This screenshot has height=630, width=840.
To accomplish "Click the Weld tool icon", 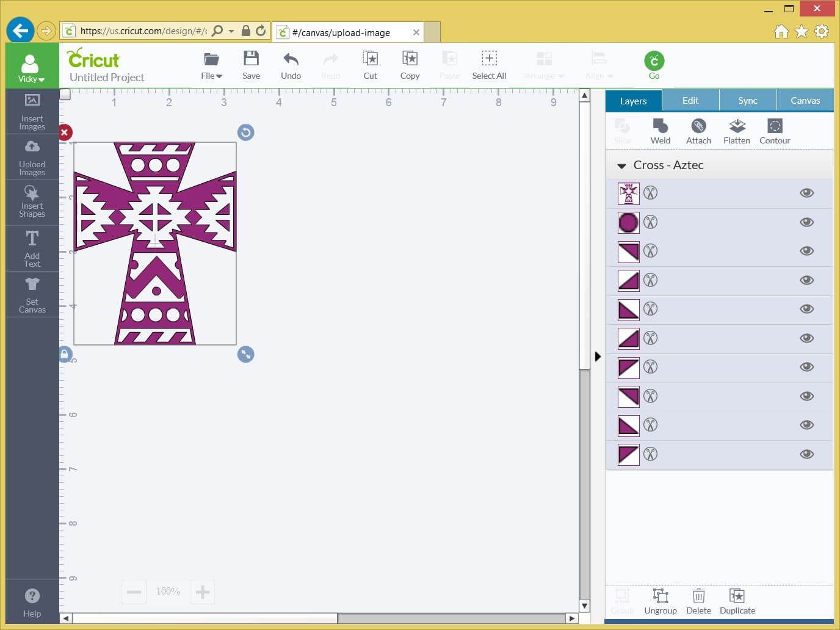I will click(660, 126).
